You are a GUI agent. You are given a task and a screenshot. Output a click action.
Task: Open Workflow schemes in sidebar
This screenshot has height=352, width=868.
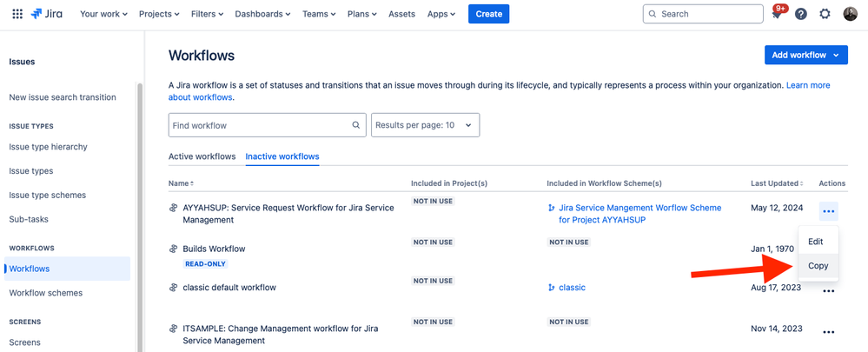coord(46,293)
